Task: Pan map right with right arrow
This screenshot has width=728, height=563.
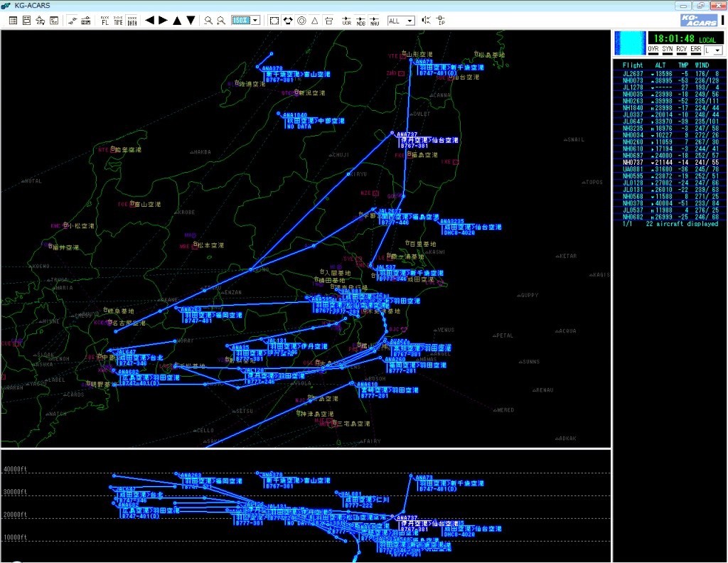Action: click(163, 21)
